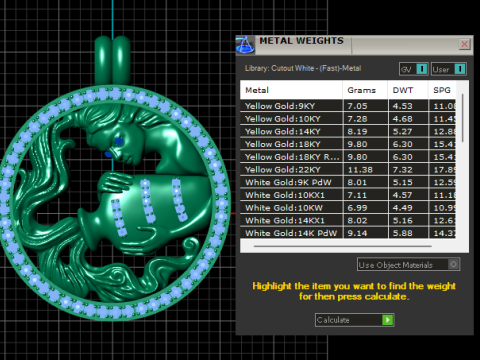Select the White Gold:14KX1 row
Viewport: 480px width, 360px height.
[x=348, y=220]
